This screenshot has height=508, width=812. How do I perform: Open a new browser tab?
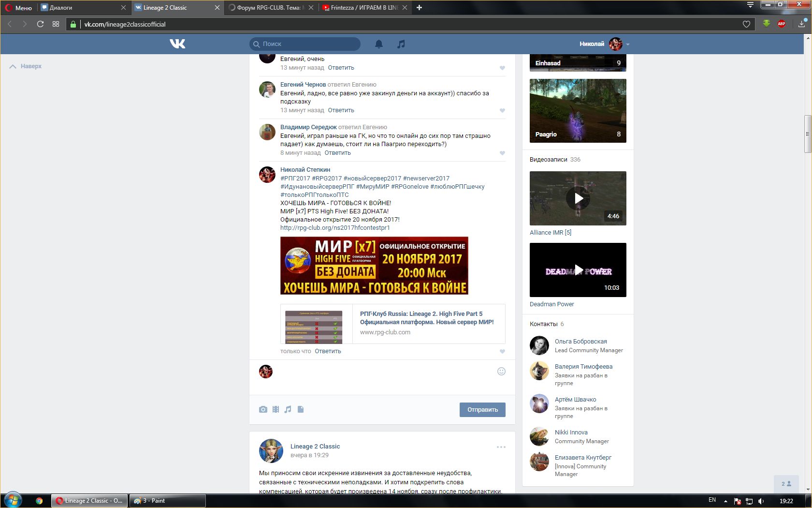click(419, 7)
